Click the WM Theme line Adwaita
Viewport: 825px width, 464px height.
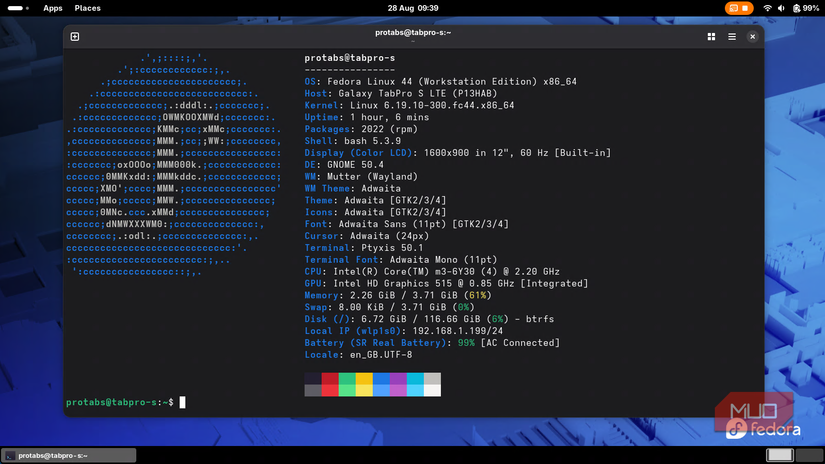[353, 188]
